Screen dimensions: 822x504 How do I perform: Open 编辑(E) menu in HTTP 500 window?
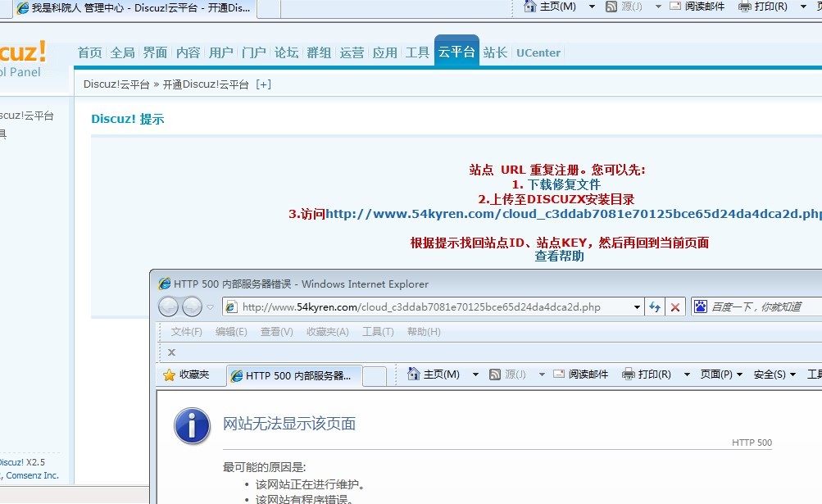pyautogui.click(x=231, y=331)
